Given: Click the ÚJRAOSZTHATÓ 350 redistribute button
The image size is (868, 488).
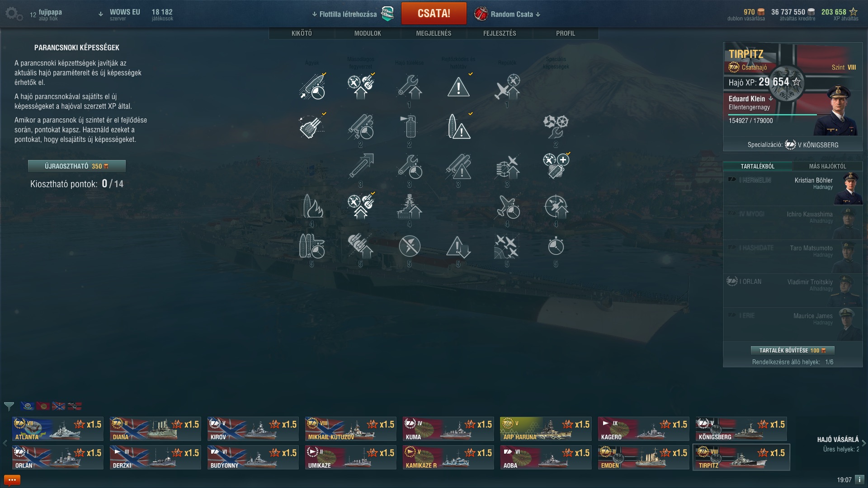Looking at the screenshot, I should tap(77, 166).
